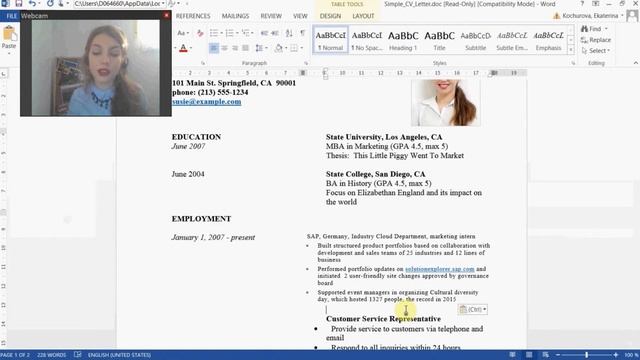Viewport: 640px width, 360px height.
Task: Open the Styles pane dialog launcher
Action: (x=573, y=63)
